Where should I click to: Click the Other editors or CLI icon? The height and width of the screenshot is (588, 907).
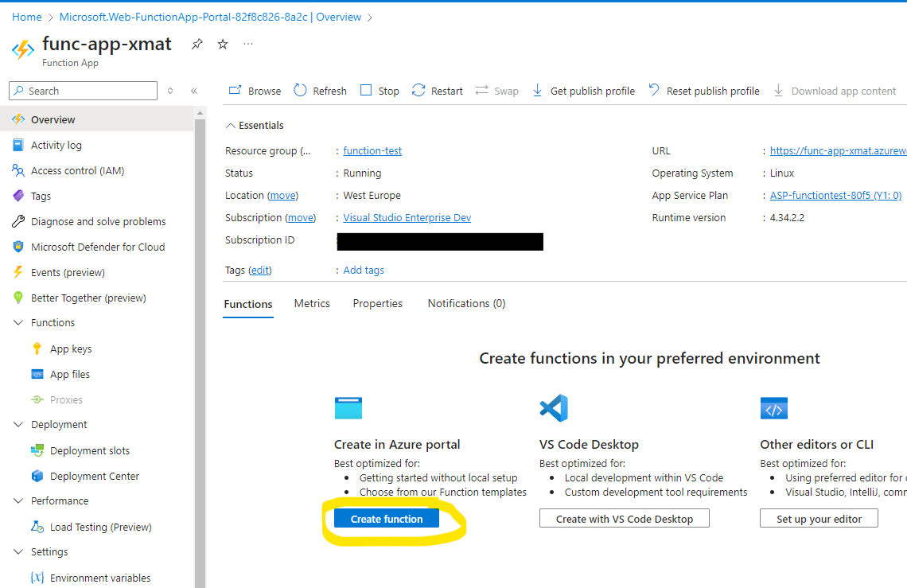774,408
